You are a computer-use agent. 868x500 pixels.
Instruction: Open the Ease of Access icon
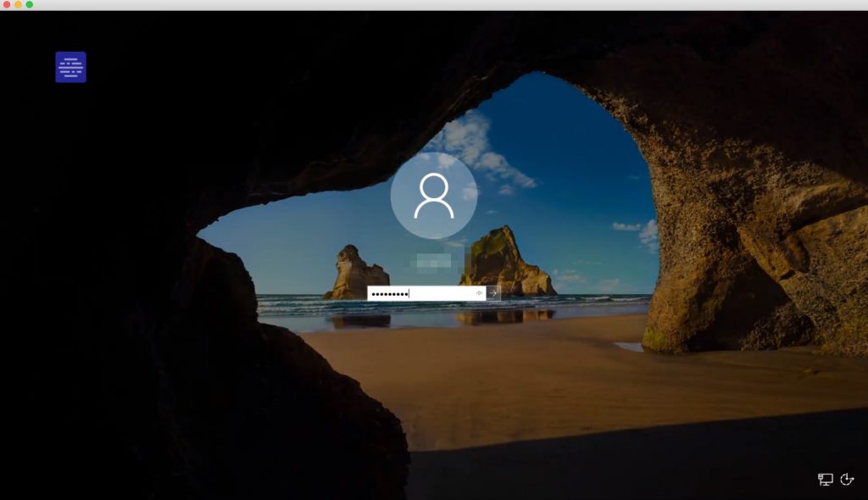[847, 480]
